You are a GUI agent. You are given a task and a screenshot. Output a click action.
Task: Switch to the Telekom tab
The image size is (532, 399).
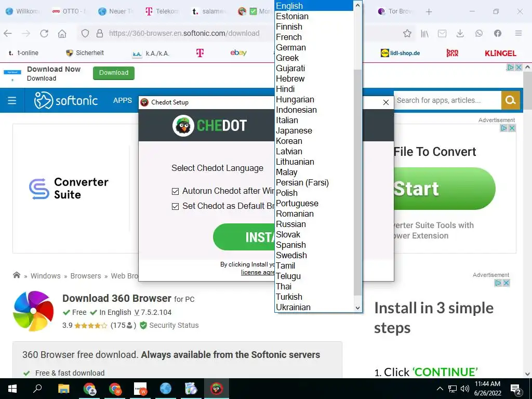tap(162, 11)
